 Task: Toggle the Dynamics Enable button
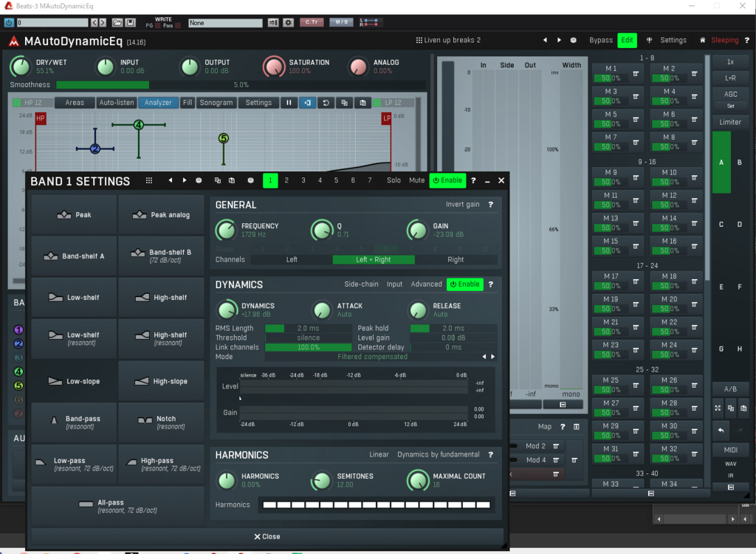465,284
